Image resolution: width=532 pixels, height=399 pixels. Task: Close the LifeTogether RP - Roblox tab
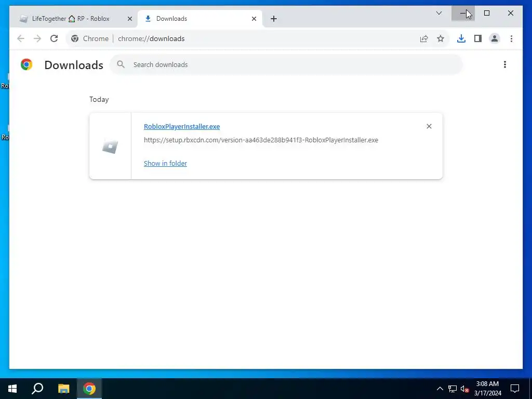[x=129, y=19]
